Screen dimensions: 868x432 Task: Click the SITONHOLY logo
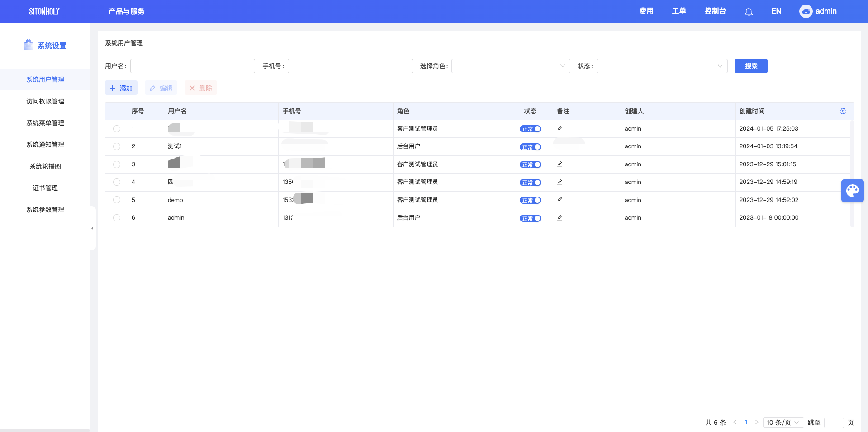click(44, 11)
